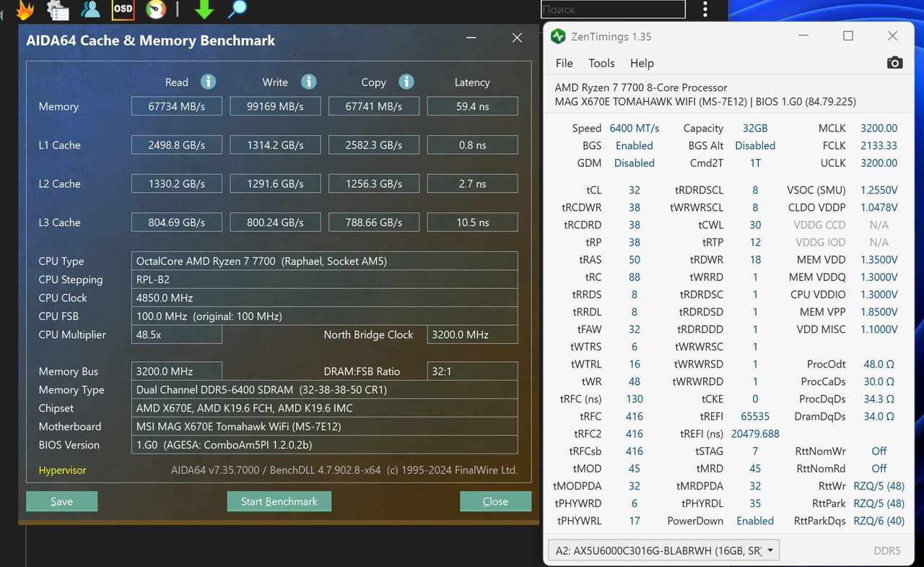The height and width of the screenshot is (567, 924).
Task: Click L3 Cache Copy value 788.66 GB/s
Action: click(374, 222)
